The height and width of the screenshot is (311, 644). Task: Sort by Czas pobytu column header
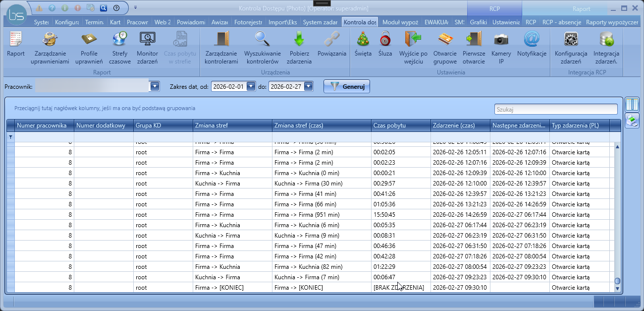400,125
